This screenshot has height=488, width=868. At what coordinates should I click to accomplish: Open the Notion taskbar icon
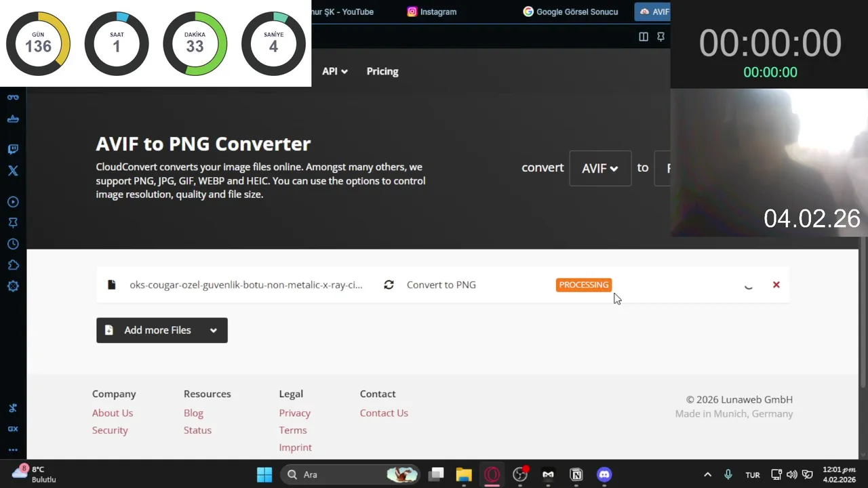pyautogui.click(x=576, y=474)
